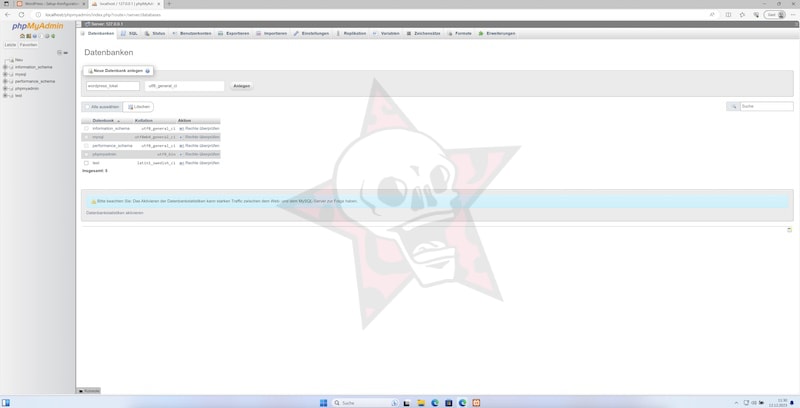This screenshot has height=408, width=800.
Task: Collapse all tree nodes icon in sidebar
Action: [59, 53]
